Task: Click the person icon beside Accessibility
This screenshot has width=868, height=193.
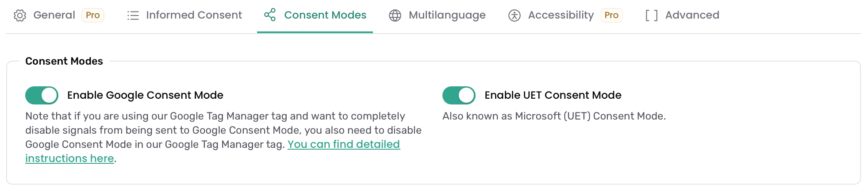Action: pos(515,15)
